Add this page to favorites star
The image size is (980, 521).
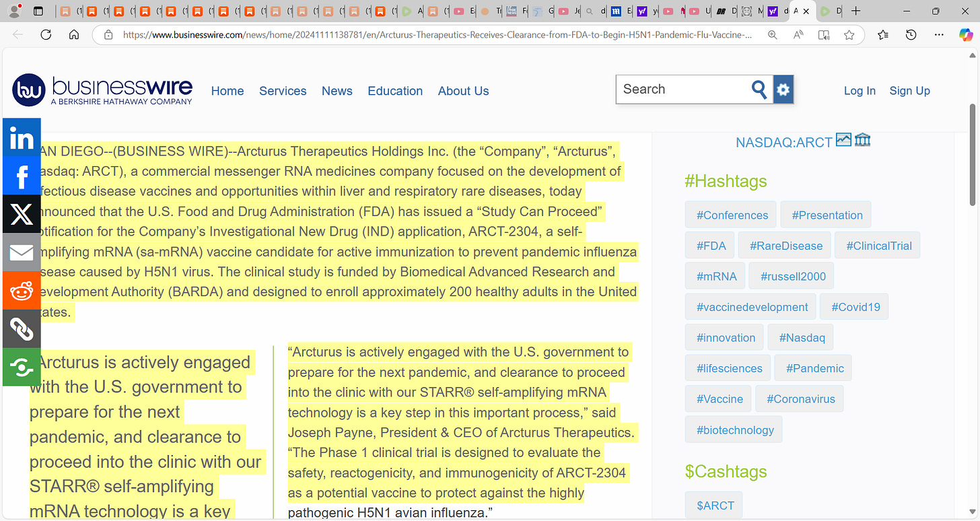point(849,35)
